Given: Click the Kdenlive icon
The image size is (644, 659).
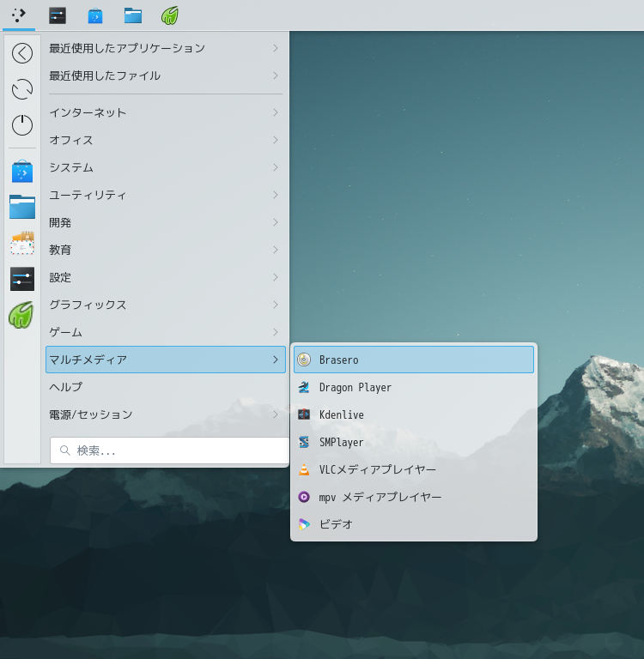Looking at the screenshot, I should click(x=304, y=414).
